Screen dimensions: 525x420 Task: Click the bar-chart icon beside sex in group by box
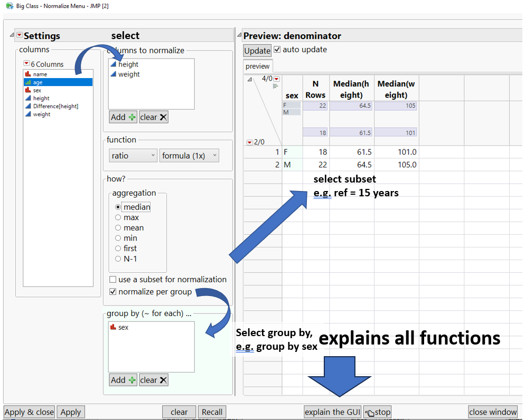[114, 327]
